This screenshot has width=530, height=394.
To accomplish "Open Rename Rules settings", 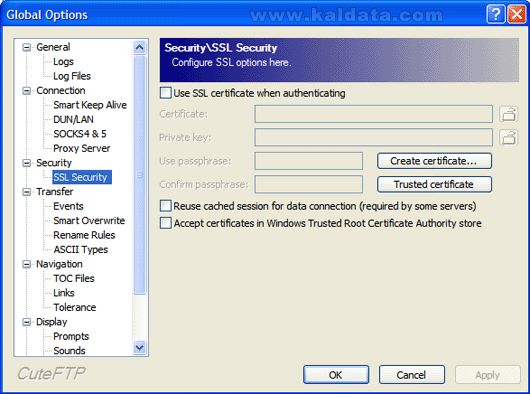I will 84,235.
